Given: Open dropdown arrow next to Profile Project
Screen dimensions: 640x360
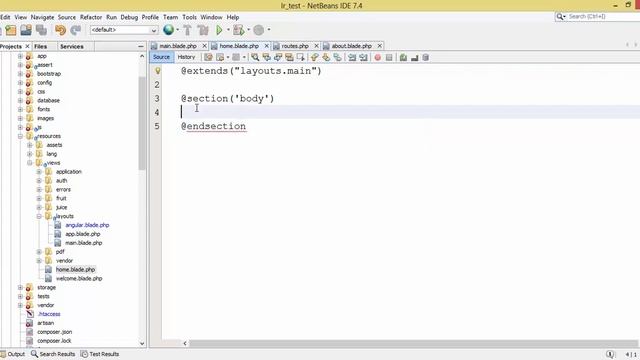Looking at the screenshot, I should pyautogui.click(x=269, y=30).
